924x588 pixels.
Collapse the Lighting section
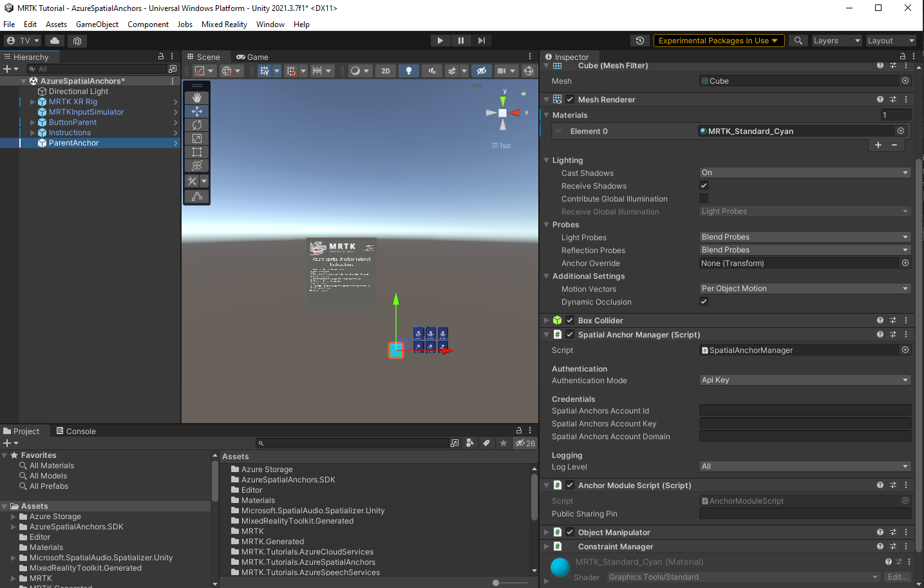[x=547, y=160]
